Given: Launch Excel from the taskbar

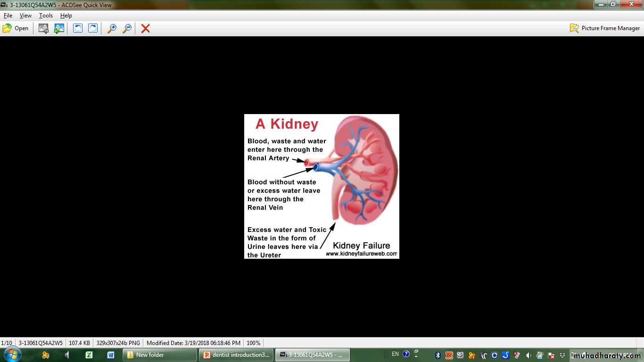Looking at the screenshot, I should pos(89,355).
